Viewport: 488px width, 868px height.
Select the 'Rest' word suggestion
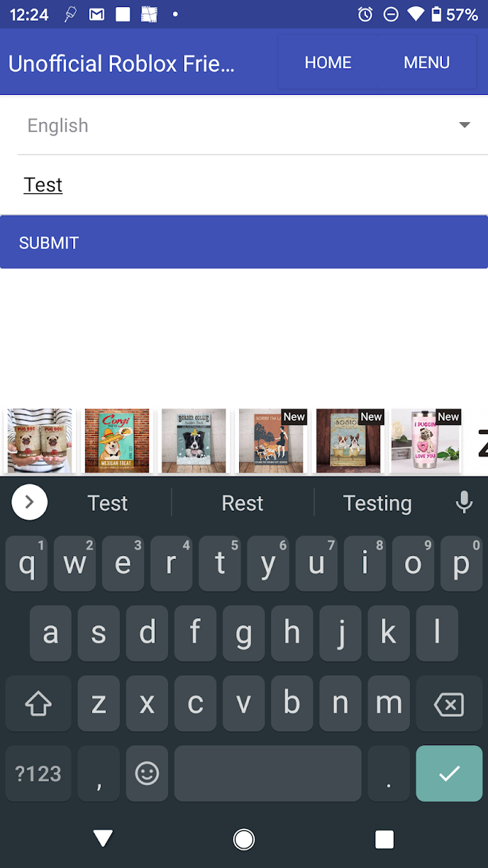(243, 503)
